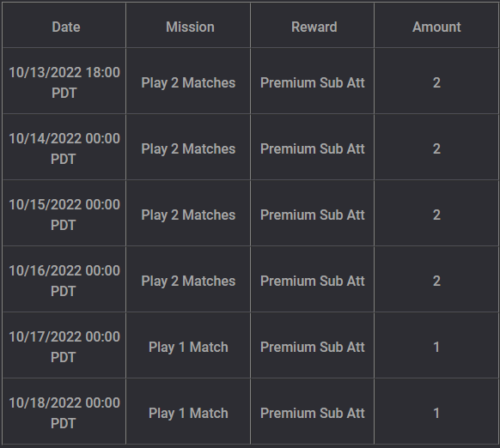This screenshot has height=448, width=500.
Task: Select the 10/13/2022 18:00 PDT date cell
Action: tap(64, 82)
